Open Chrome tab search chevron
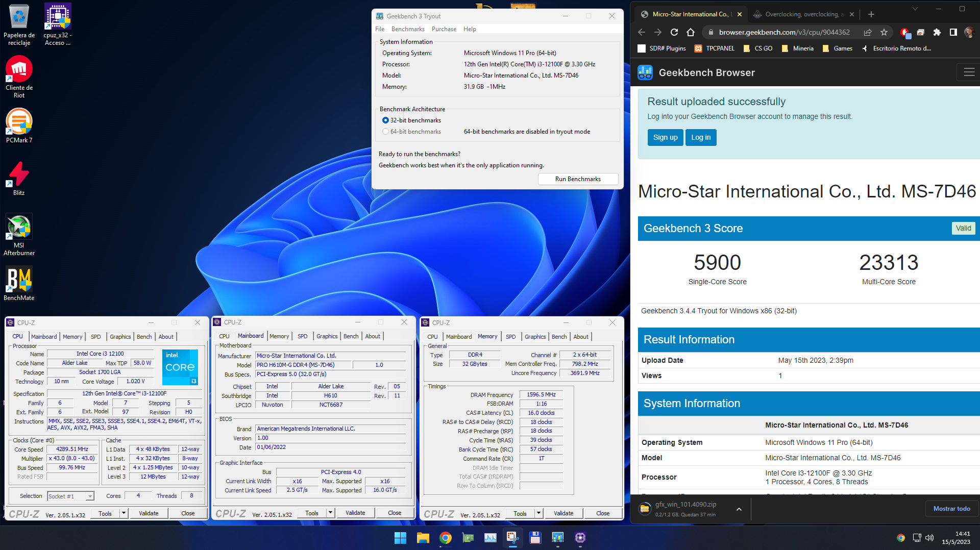This screenshot has height=550, width=980. 915,9
